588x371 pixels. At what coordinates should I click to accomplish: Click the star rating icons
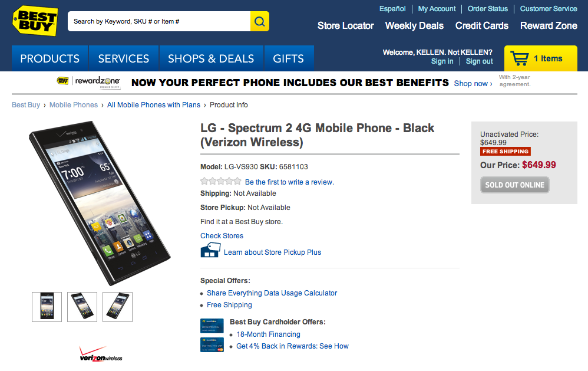pos(220,182)
